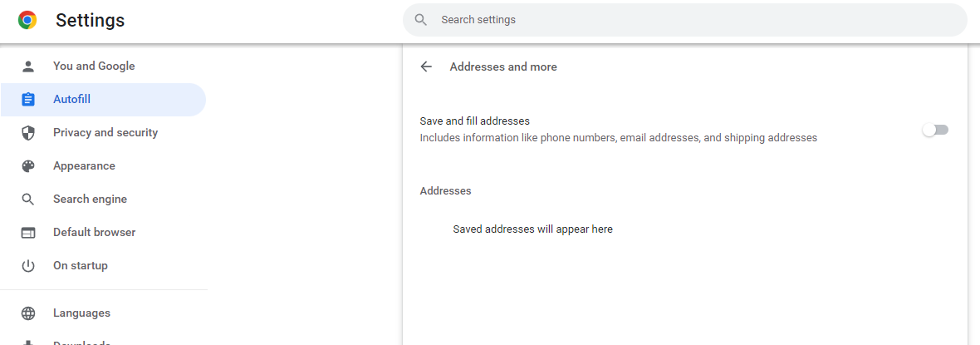Navigate to Privacy and security
The height and width of the screenshot is (345, 980).
[105, 133]
